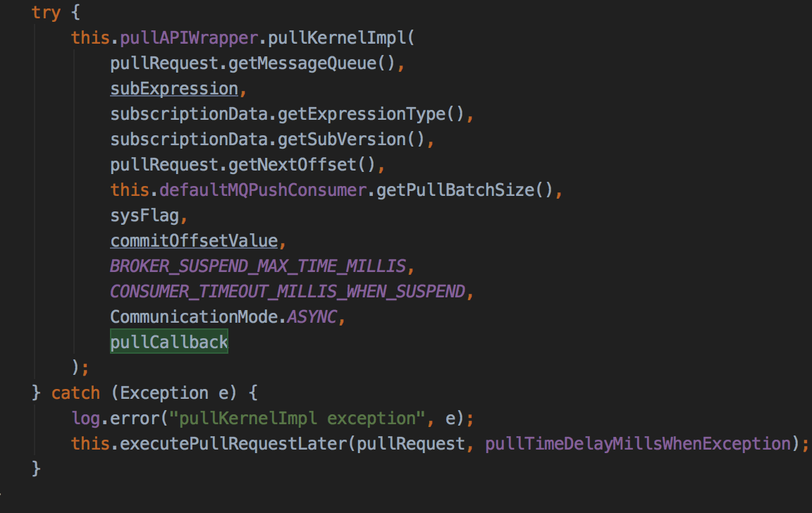Click the ASYNC enum value
812x513 pixels.
(312, 317)
